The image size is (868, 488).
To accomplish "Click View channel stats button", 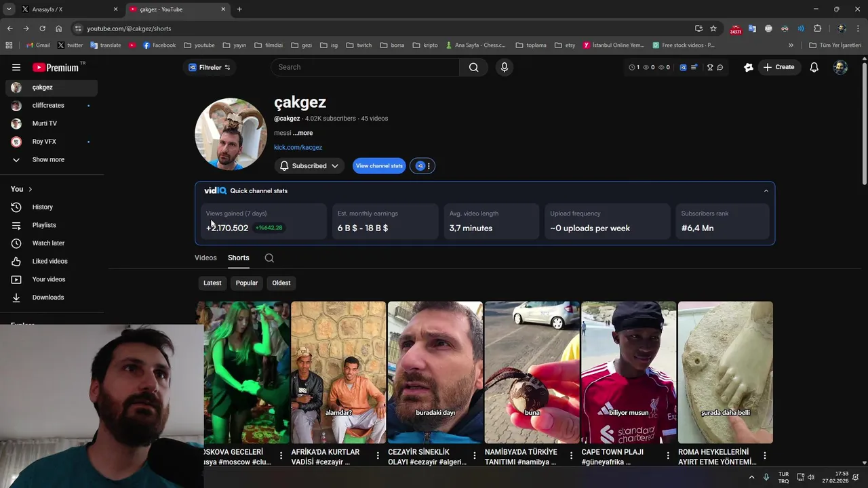I will [x=379, y=166].
